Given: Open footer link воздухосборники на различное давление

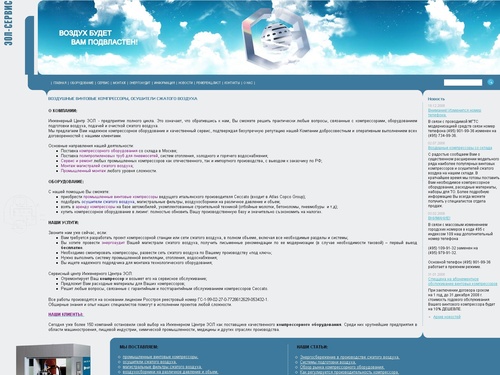Looking at the screenshot, I should coord(170,372).
